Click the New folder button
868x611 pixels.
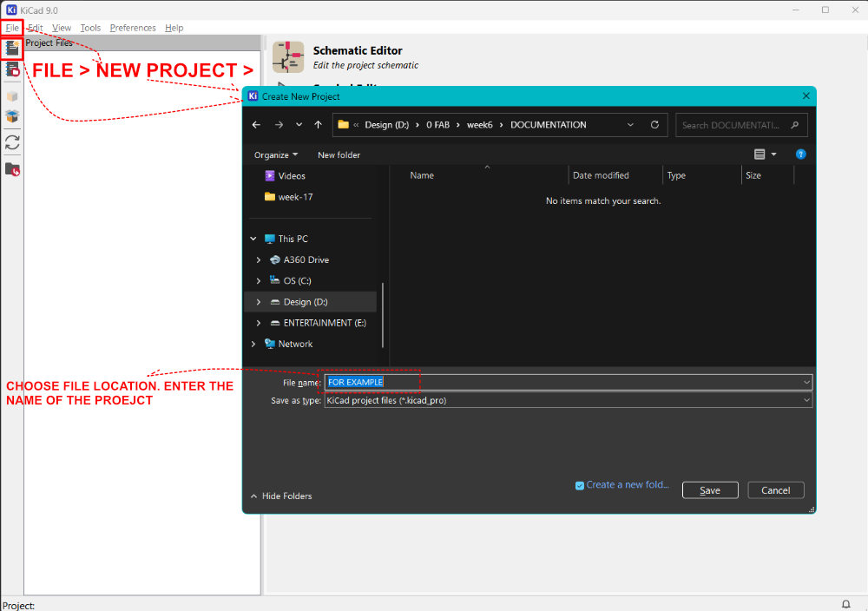point(339,155)
